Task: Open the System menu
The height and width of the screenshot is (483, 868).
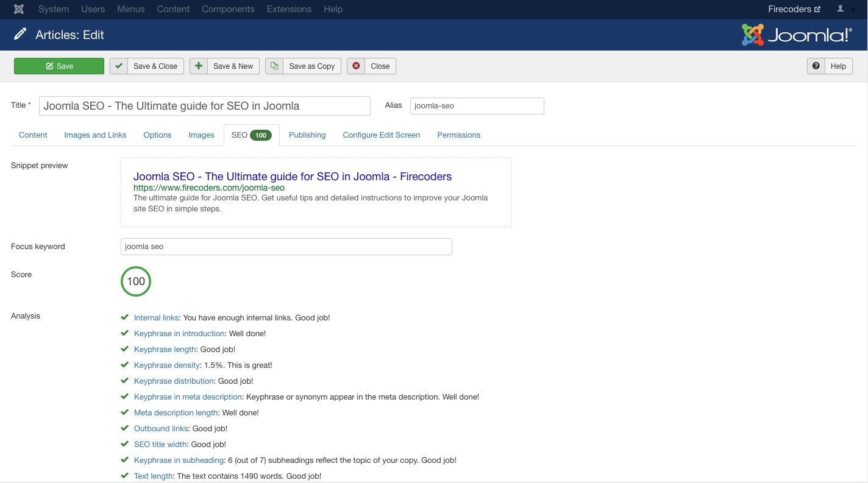Action: click(x=54, y=9)
